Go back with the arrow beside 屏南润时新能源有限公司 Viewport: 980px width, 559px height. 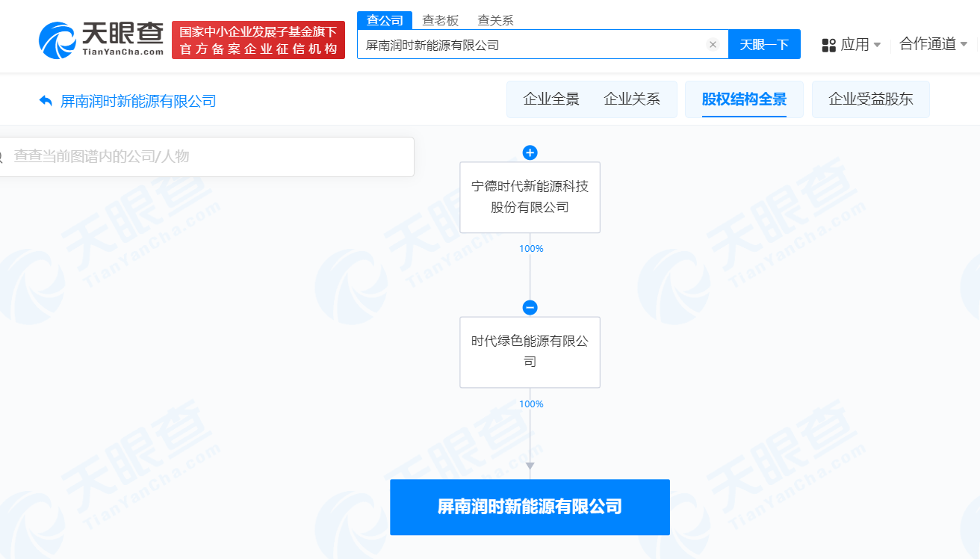coord(46,101)
